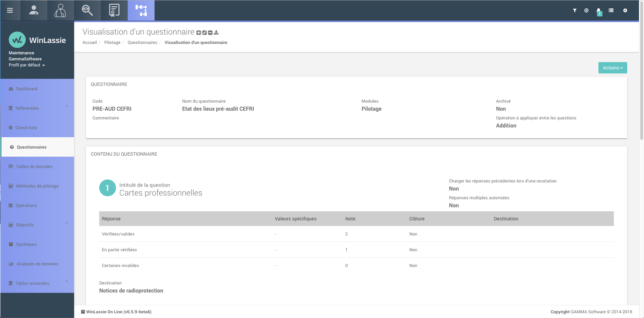This screenshot has height=318, width=644.
Task: Go to Accueil breadcrumb link
Action: coord(90,43)
